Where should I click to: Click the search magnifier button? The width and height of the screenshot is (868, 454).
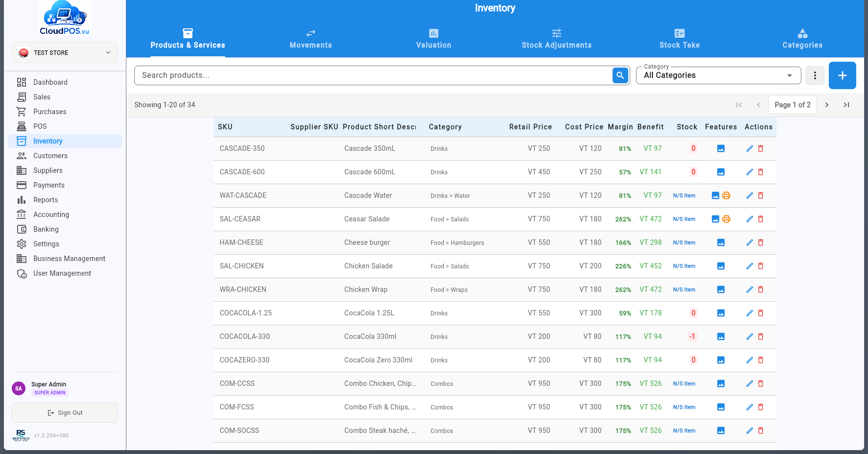pos(620,75)
